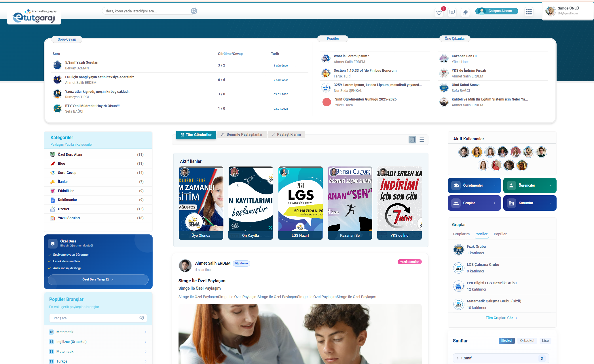Switch to list view layout icon
The image size is (594, 364).
pos(421,140)
